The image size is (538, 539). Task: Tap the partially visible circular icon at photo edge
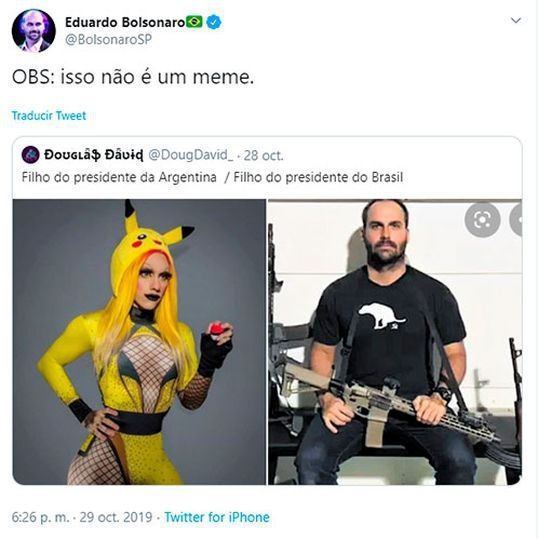[x=516, y=220]
